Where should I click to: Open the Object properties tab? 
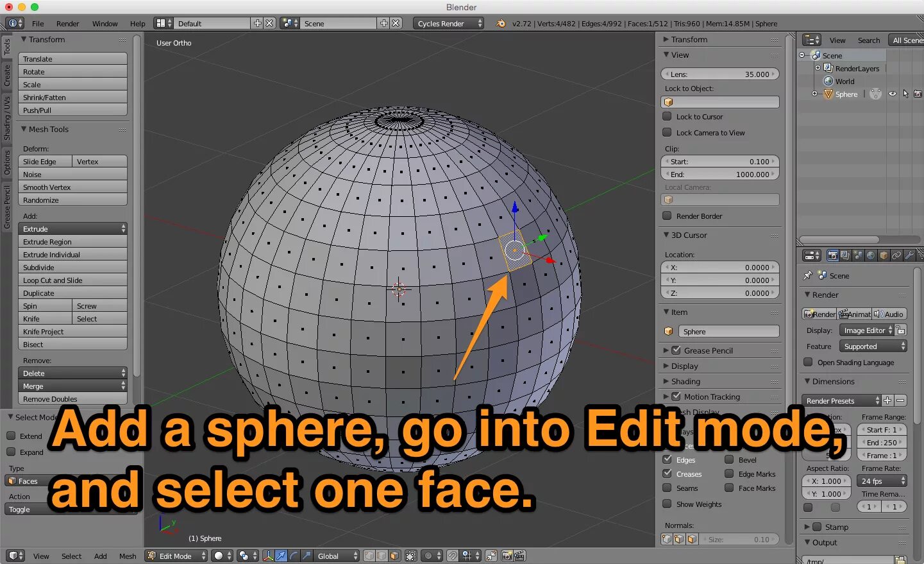[x=884, y=255]
